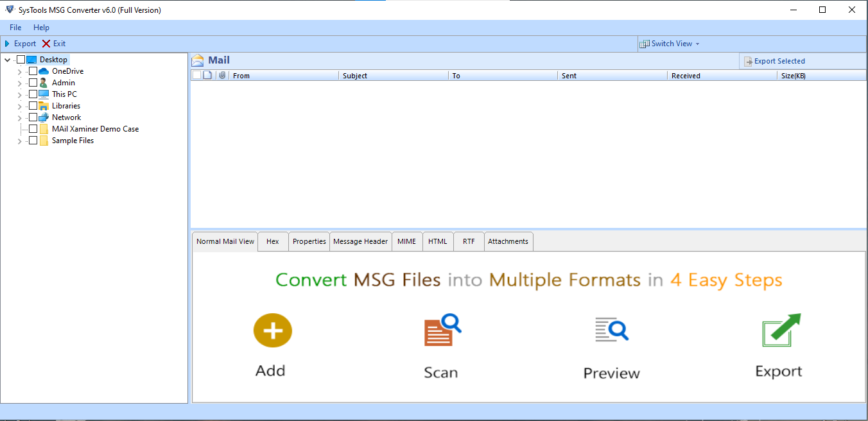
Task: Switch to the MIME tab
Action: tap(407, 241)
